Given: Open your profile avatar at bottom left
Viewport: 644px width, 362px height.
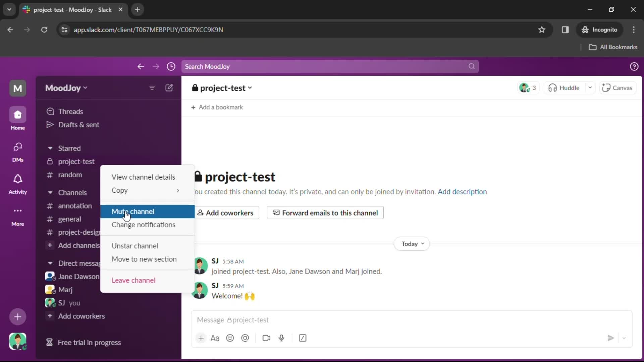Looking at the screenshot, I should tap(17, 341).
